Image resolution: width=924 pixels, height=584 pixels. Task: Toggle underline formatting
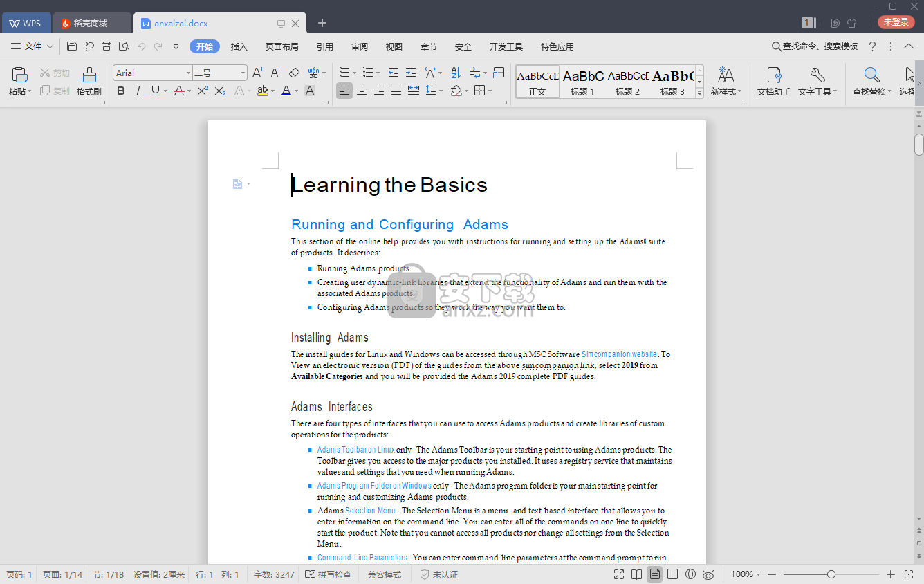155,91
